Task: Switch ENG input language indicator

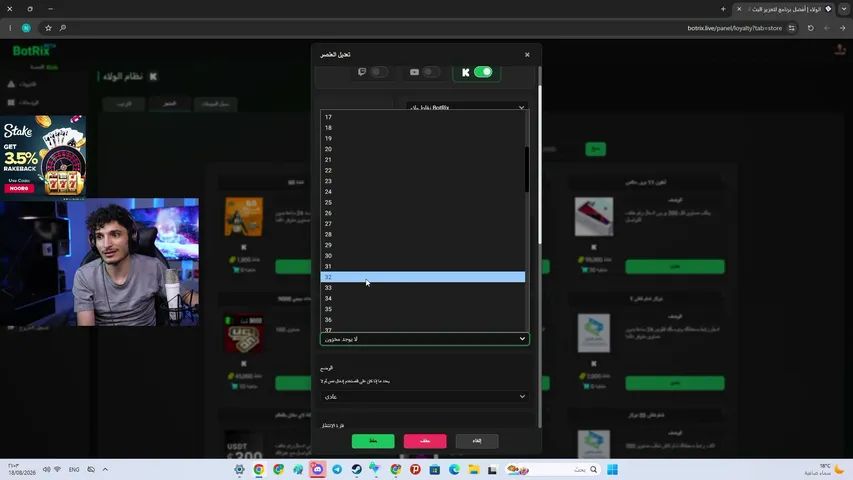Action: 74,469
